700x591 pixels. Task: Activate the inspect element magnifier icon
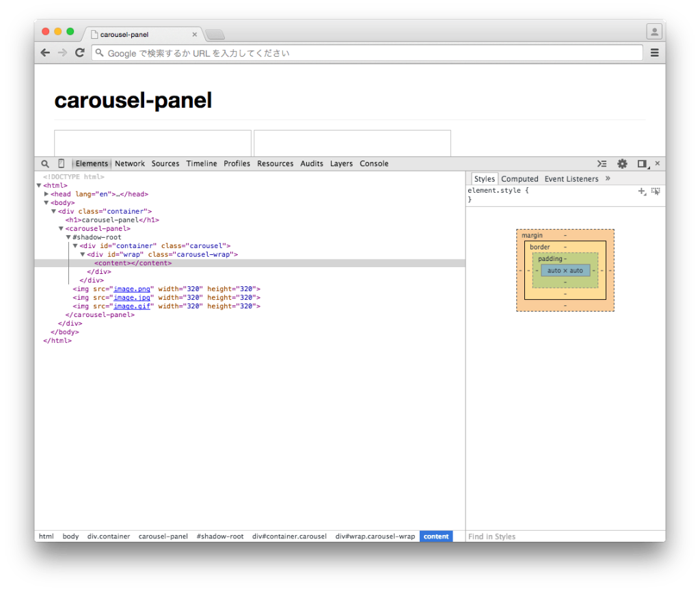[x=45, y=163]
